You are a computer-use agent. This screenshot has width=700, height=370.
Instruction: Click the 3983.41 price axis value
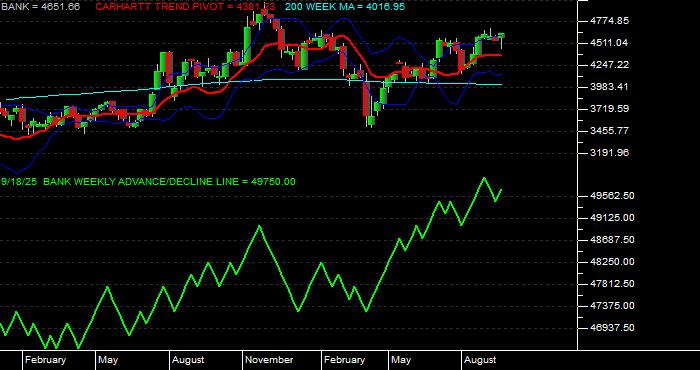608,87
